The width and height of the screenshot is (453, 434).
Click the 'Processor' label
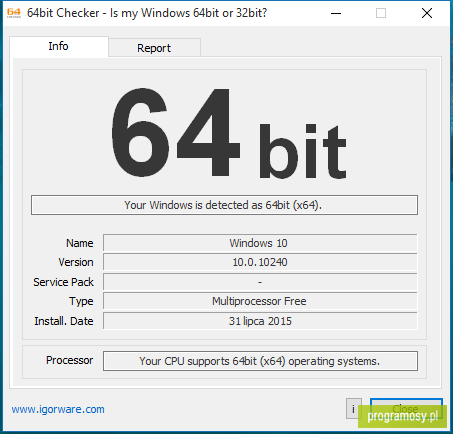tap(69, 360)
